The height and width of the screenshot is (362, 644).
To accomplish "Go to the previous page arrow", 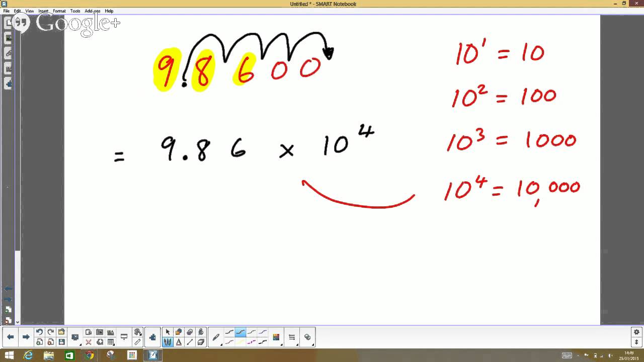I will point(11,337).
